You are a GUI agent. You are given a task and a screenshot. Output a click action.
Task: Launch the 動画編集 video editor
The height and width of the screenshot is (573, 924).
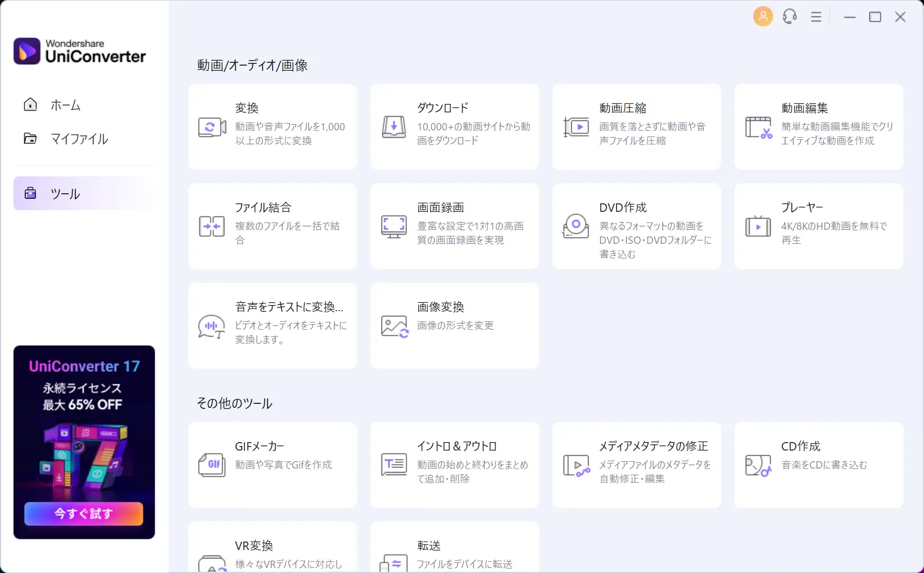point(818,126)
